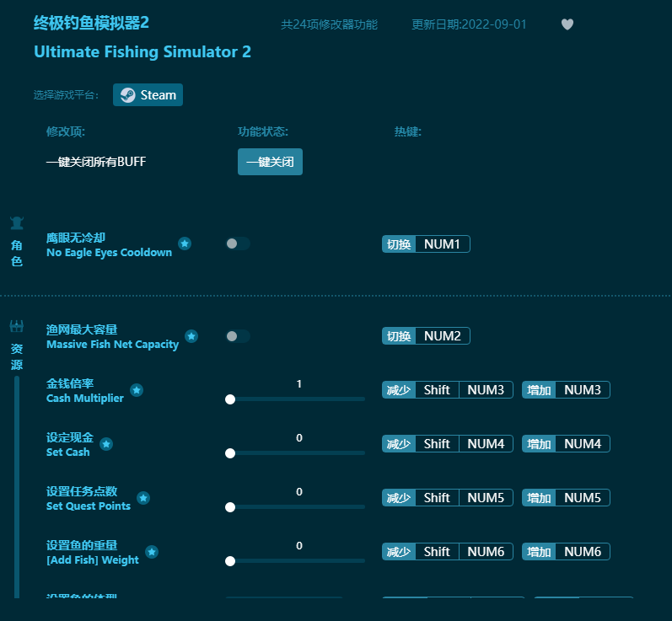The image size is (672, 621).
Task: Click 减少 Shift NUM3 hotkey for Cash Multiplier
Action: coord(448,390)
